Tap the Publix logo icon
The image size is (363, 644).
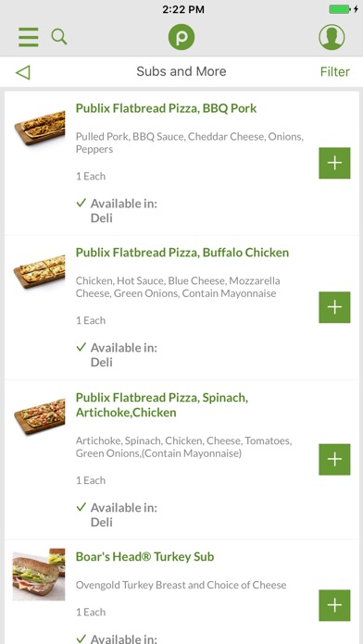[x=181, y=37]
